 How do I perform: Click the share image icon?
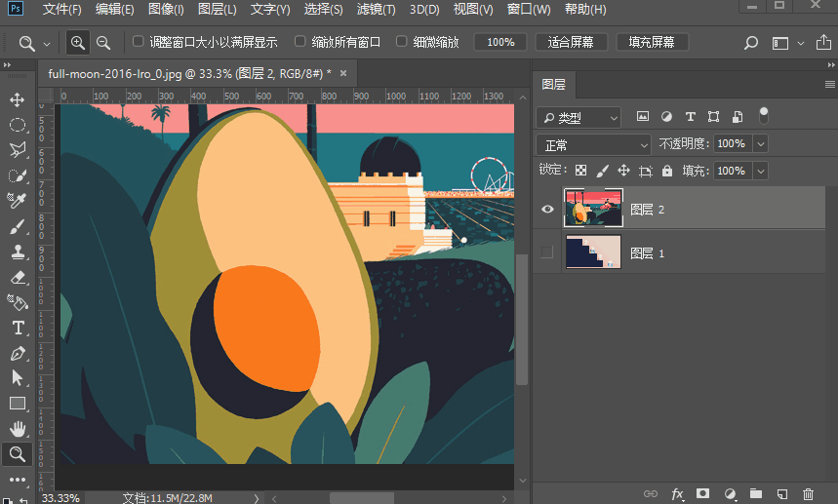823,42
